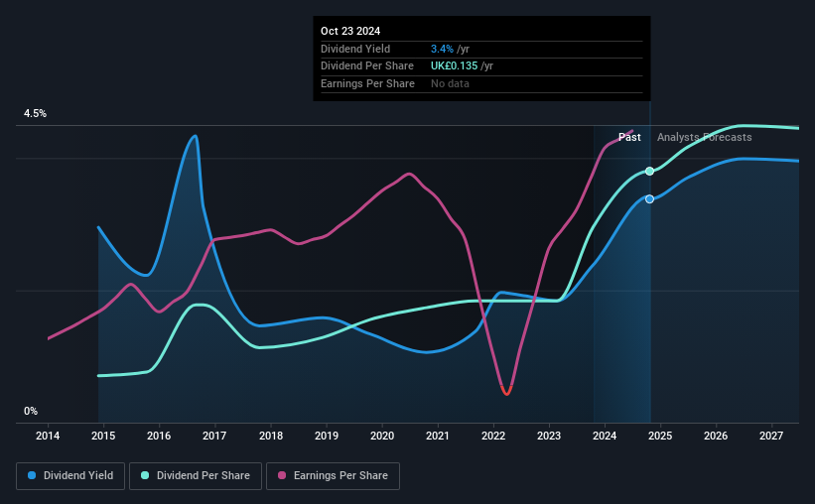Click the 2014 x-axis label

(x=48, y=436)
